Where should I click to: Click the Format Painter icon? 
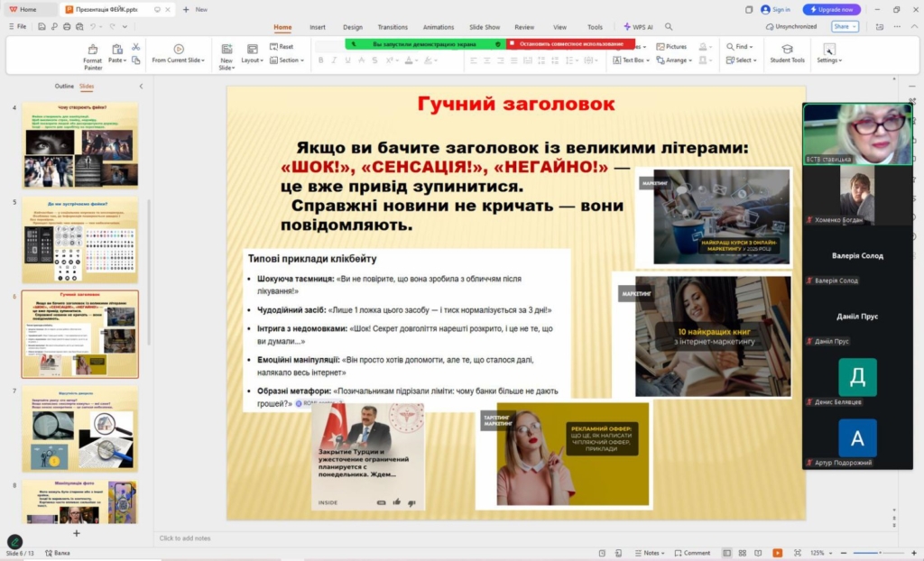92,49
